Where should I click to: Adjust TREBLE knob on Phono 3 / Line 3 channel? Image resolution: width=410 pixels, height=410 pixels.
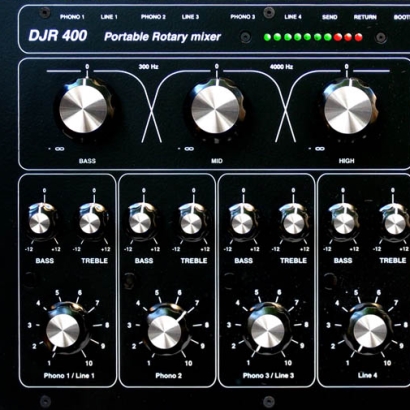pyautogui.click(x=293, y=221)
